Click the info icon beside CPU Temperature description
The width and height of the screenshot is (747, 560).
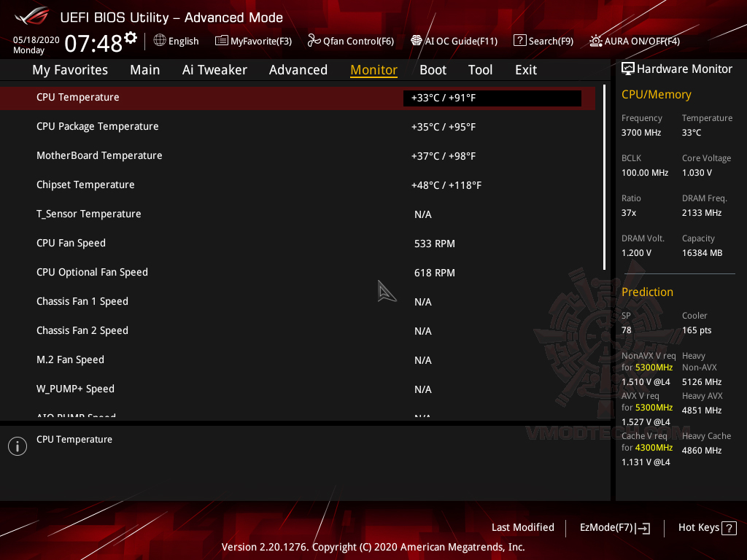18,446
